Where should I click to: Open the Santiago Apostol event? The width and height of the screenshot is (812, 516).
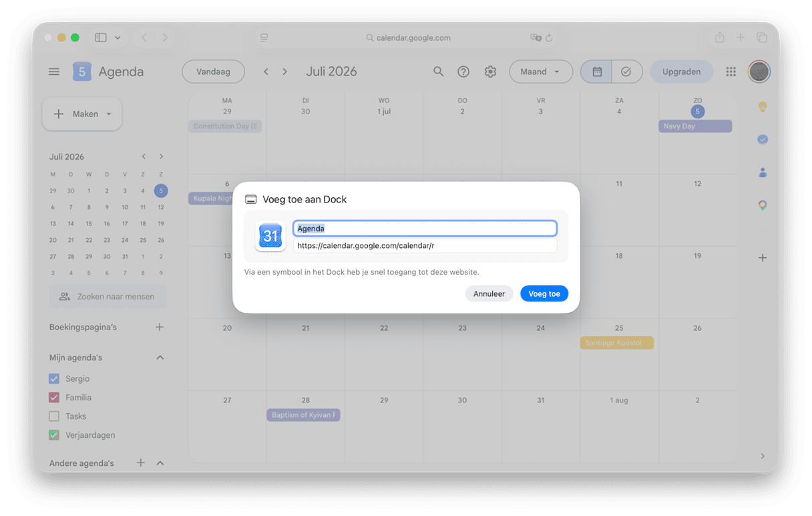point(617,343)
